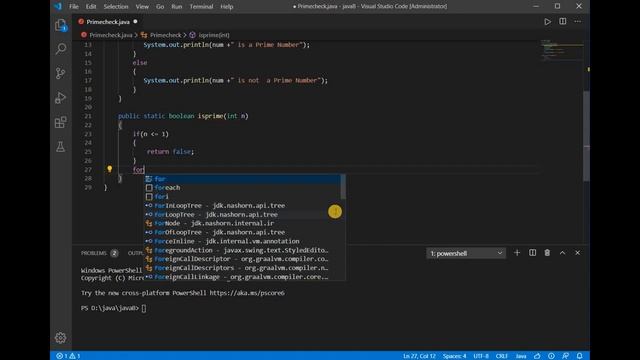Viewport: 640px width, 360px height.
Task: Open the Edit menu
Action: coord(91,7)
